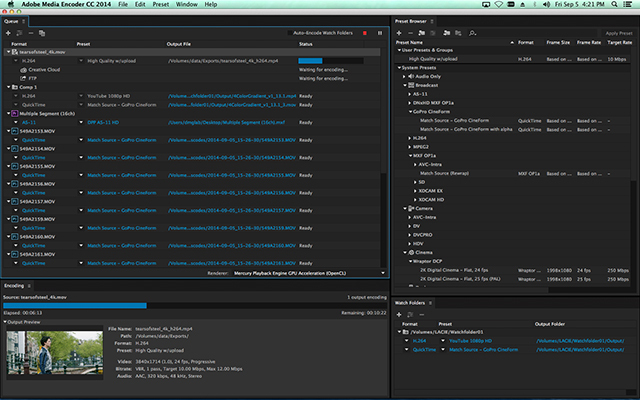This screenshot has height=400, width=640.
Task: Collapse the Output Preview section
Action: coord(4,322)
